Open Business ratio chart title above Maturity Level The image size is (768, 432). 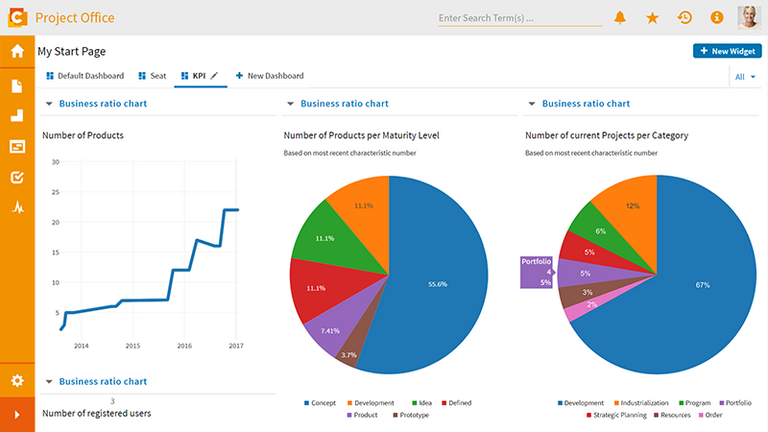pos(344,104)
